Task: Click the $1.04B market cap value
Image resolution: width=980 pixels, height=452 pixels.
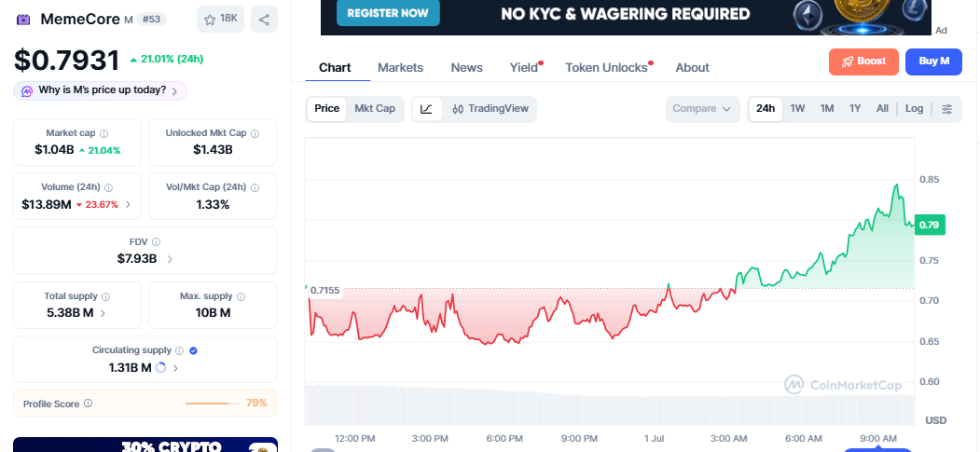Action: click(54, 150)
